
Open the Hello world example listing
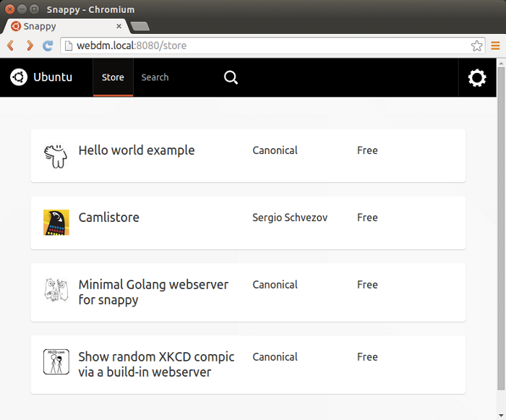(x=137, y=150)
